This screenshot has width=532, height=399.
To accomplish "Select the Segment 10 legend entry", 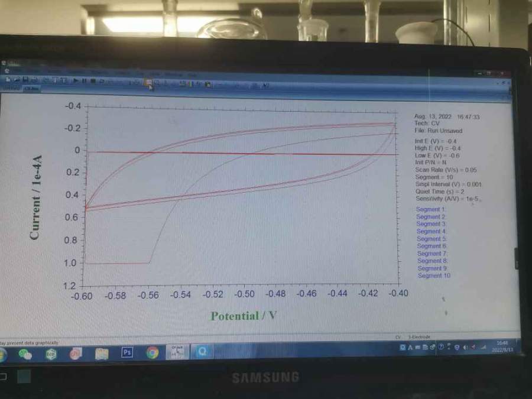I will pyautogui.click(x=434, y=275).
